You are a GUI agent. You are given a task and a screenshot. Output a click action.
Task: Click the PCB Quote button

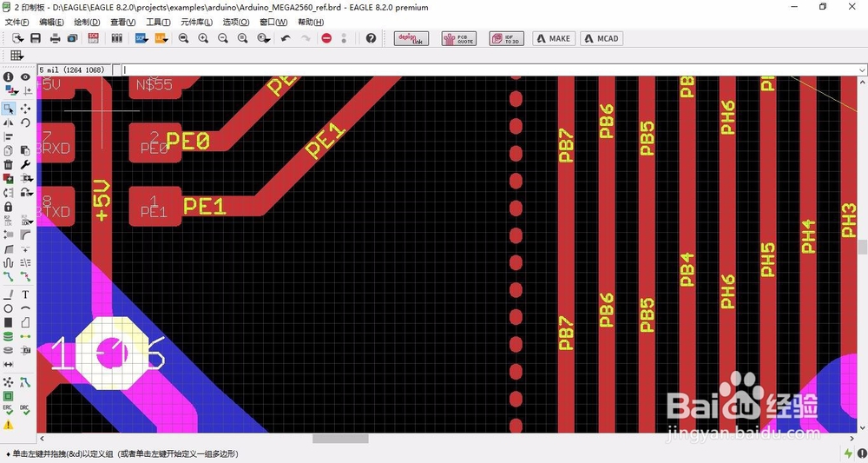459,38
